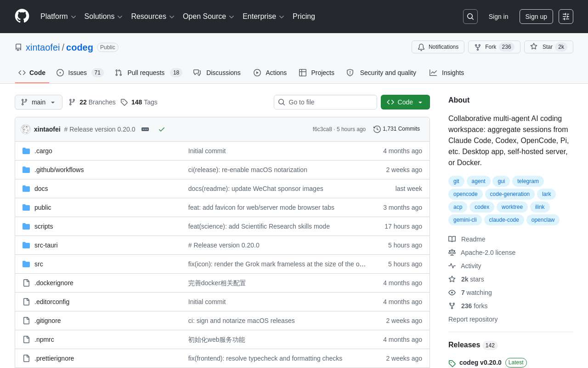Screen dimensions: 588x368
Task: Click the tag icon beside 148 Tags
Action: [x=124, y=102]
